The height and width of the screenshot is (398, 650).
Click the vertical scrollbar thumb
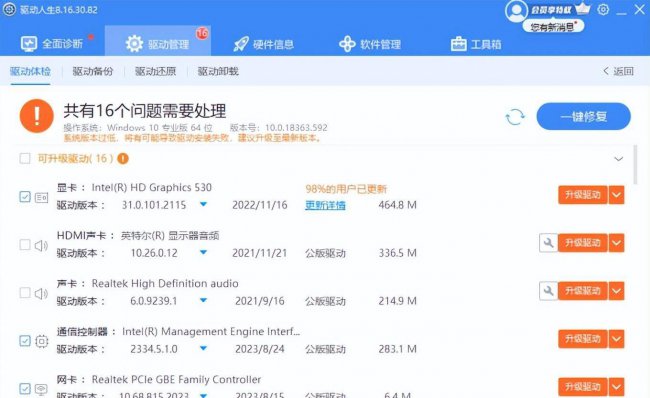(x=635, y=164)
